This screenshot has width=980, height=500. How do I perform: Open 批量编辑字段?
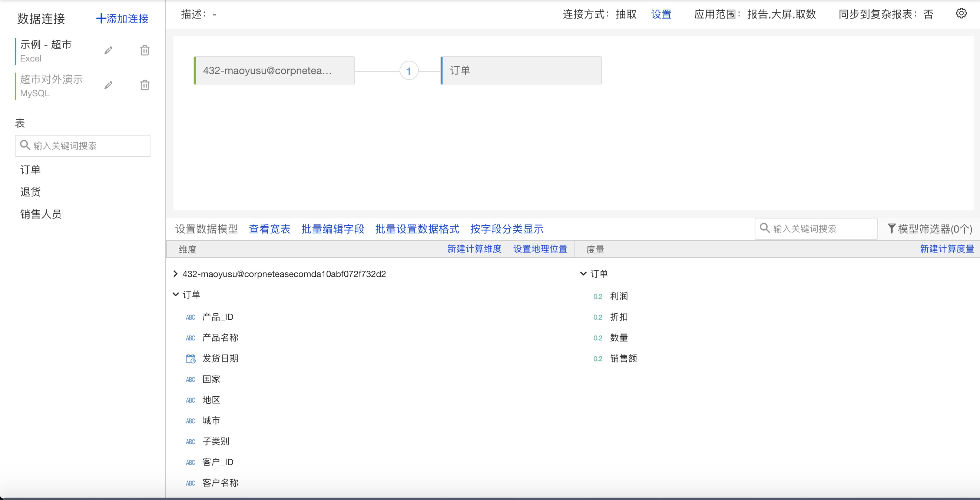click(x=332, y=229)
